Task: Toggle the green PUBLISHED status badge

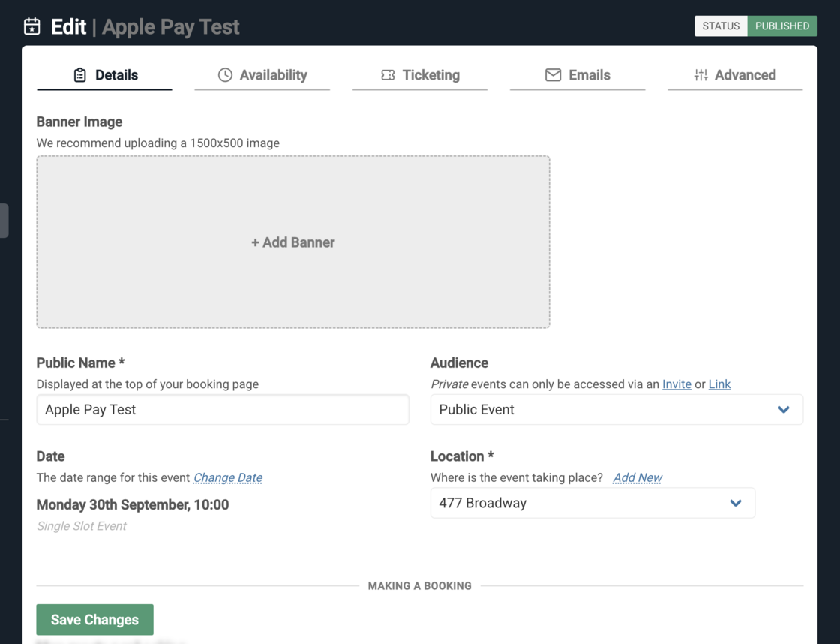Action: [x=781, y=26]
